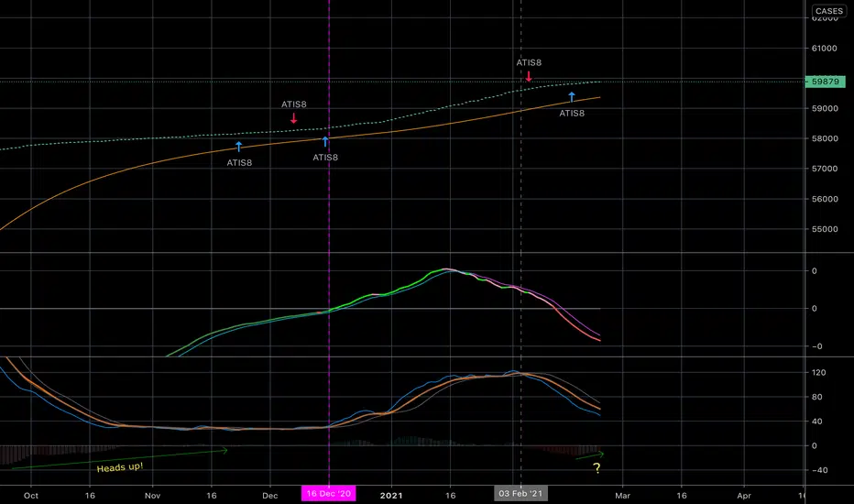Click the green 59879 price label
The image size is (854, 504).
coord(825,82)
